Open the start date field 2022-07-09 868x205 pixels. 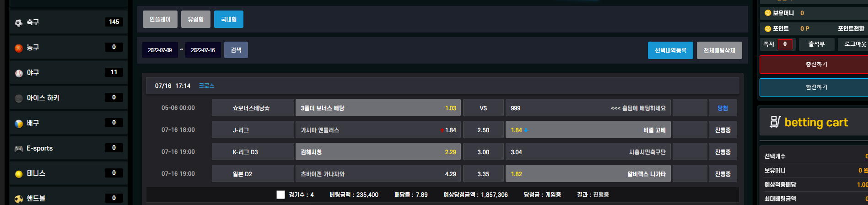[160, 50]
